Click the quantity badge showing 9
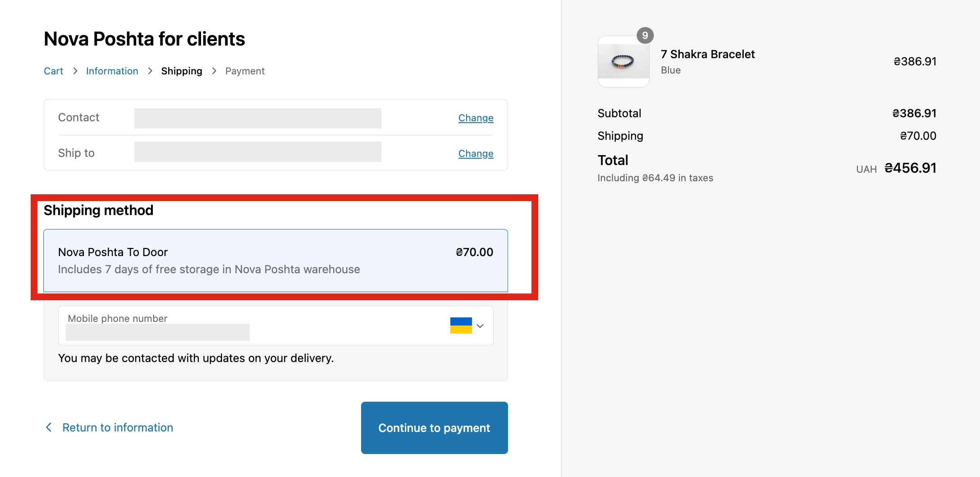 pos(645,35)
